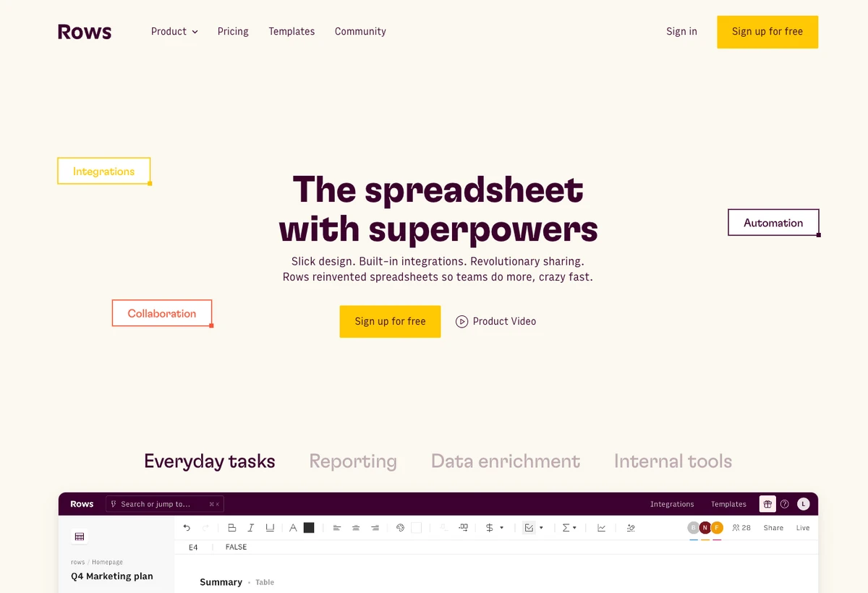The image size is (868, 593).
Task: Toggle italic formatting in the toolbar
Action: [x=251, y=528]
